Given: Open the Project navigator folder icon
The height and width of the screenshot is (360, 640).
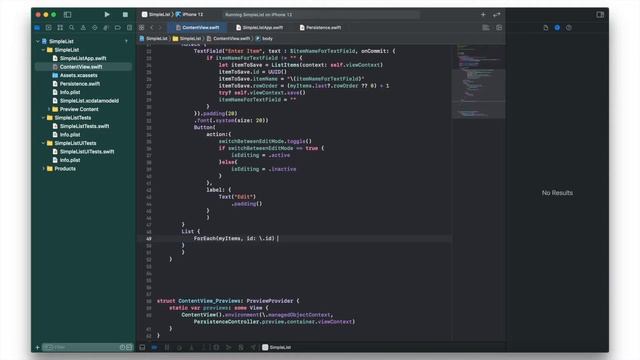Looking at the screenshot, I should 37,28.
